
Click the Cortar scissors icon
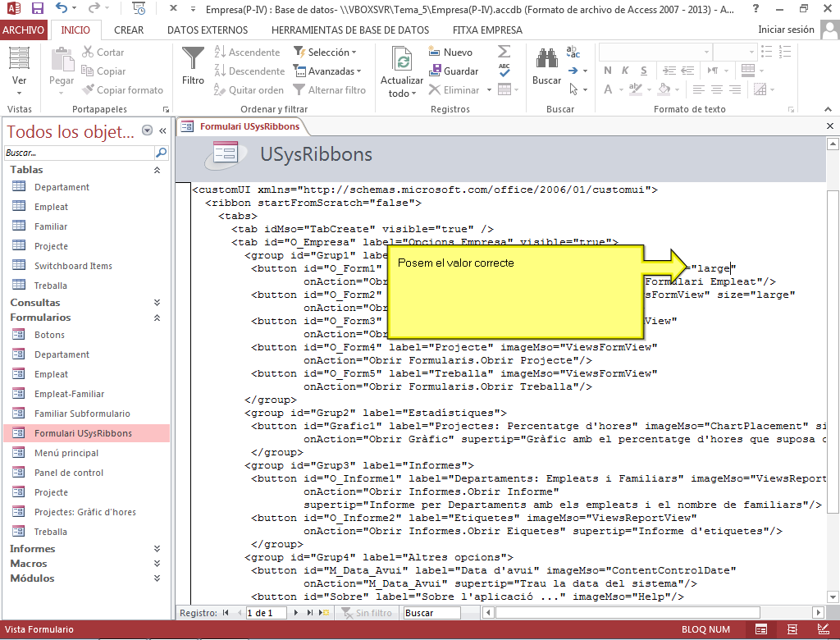coord(88,52)
